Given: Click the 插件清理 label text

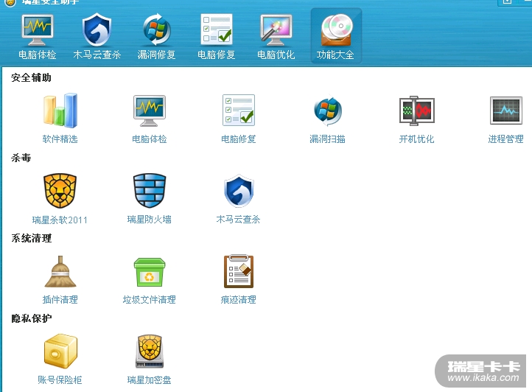Looking at the screenshot, I should click(60, 300).
